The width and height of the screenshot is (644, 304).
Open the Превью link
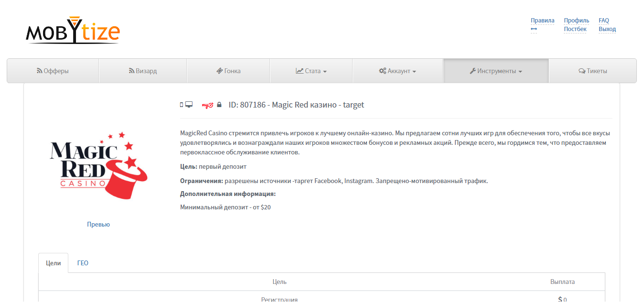[x=98, y=224]
